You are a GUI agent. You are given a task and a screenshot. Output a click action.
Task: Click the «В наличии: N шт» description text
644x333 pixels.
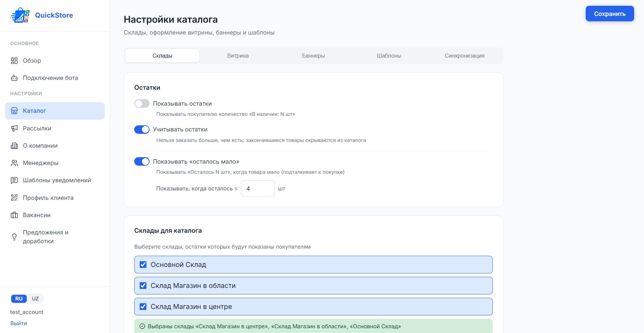pyautogui.click(x=225, y=114)
